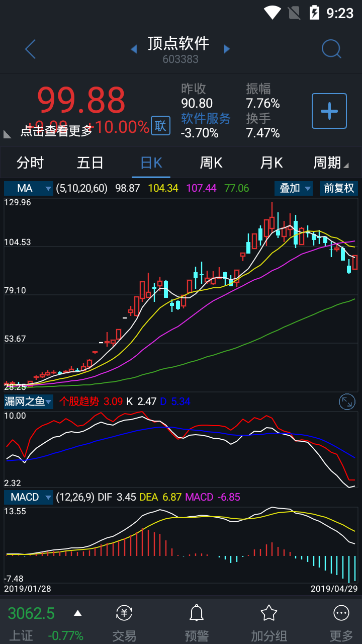Viewport: 362px width, 644px height.
Task: Open the 漏网之鱼 indicator dropdown
Action: pyautogui.click(x=29, y=401)
